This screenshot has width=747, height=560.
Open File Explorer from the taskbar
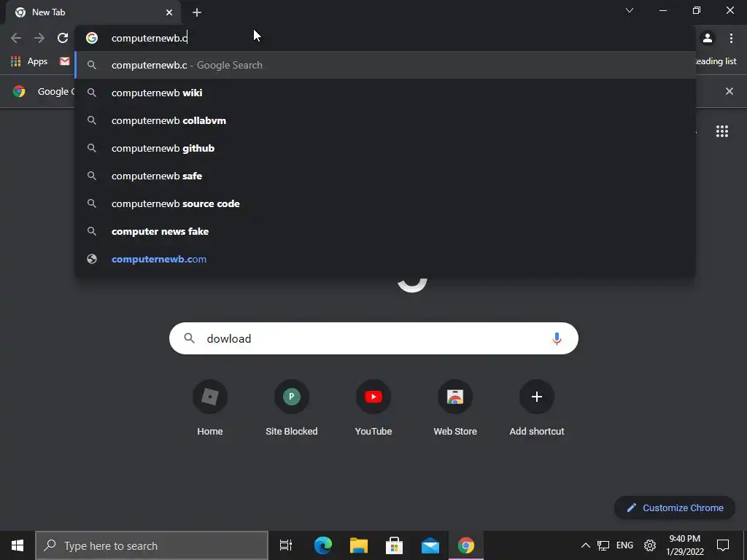(x=359, y=545)
